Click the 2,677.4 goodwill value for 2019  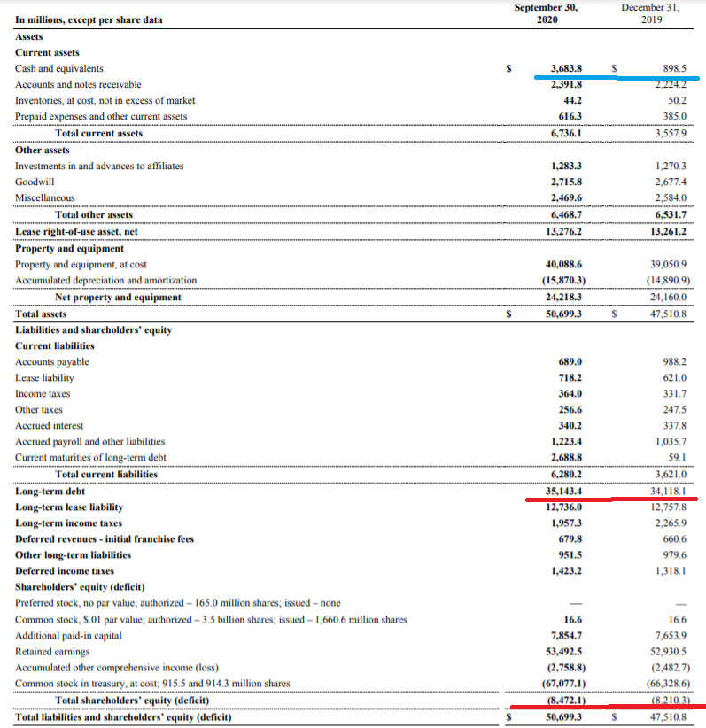tap(671, 182)
